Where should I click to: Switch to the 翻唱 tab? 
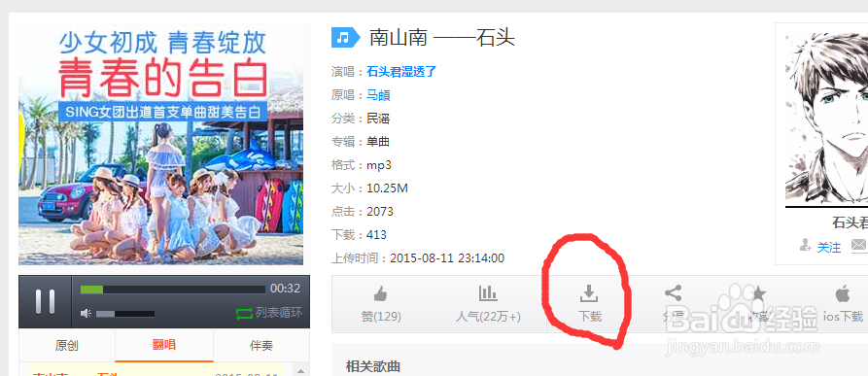pos(164,346)
